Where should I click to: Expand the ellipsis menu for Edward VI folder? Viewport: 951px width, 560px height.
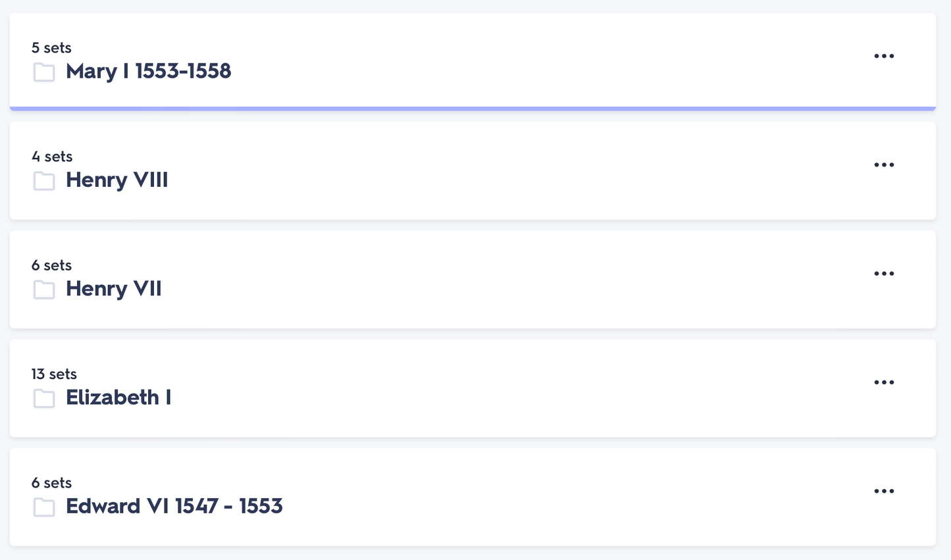(884, 491)
